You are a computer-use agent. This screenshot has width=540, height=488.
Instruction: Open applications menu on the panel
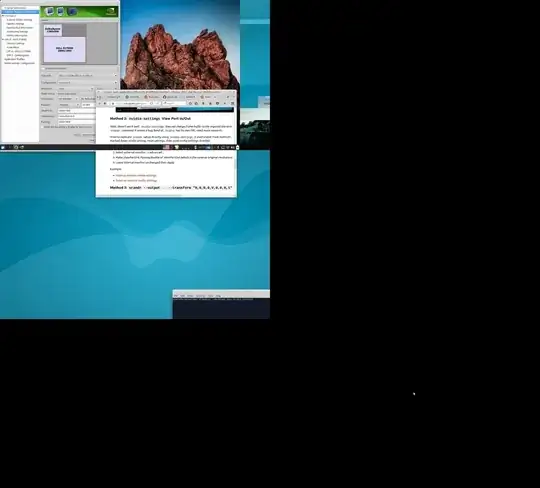(x=3, y=147)
